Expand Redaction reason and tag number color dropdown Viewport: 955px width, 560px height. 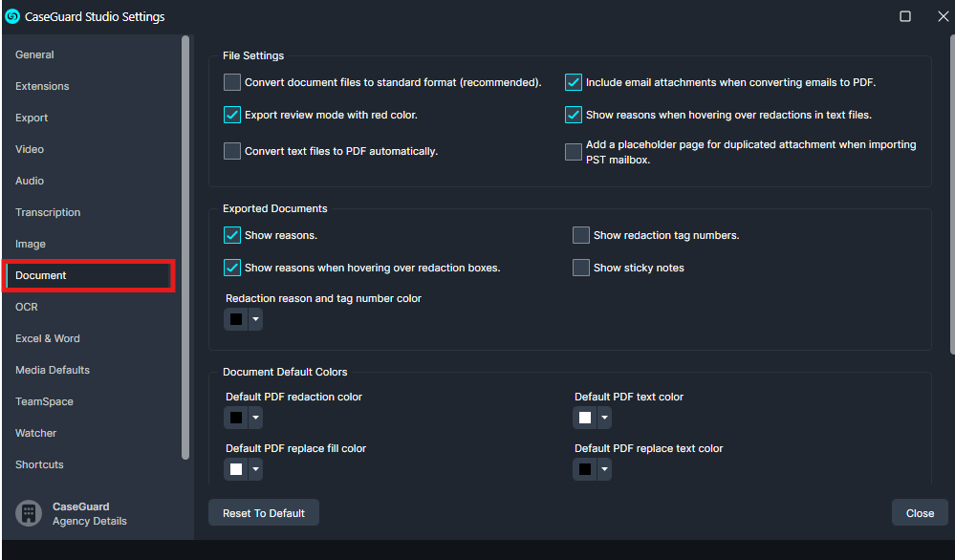pos(255,319)
